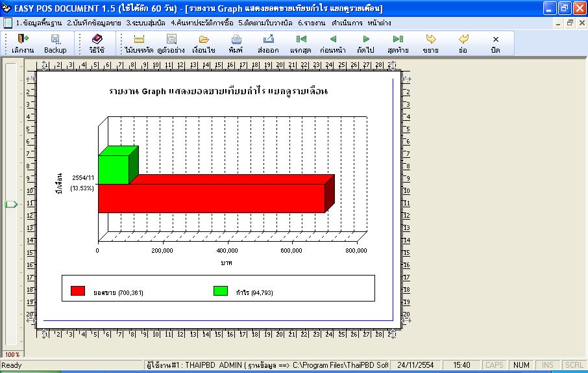Click the บาท axis title

click(227, 263)
